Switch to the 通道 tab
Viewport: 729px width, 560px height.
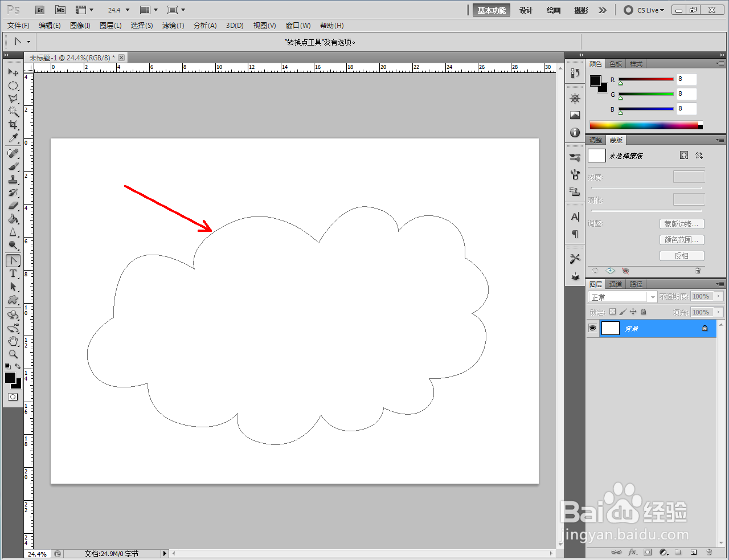tap(616, 284)
